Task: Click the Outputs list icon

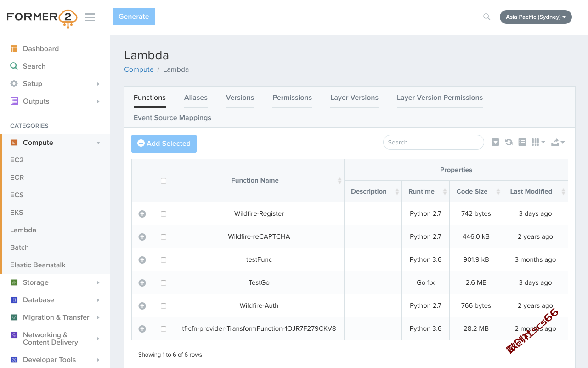Action: [14, 101]
